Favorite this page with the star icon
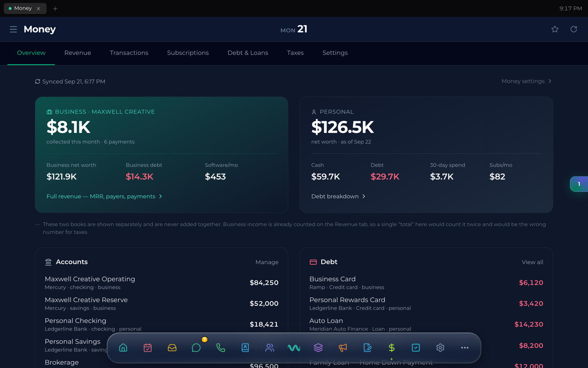This screenshot has height=368, width=588. click(x=555, y=29)
